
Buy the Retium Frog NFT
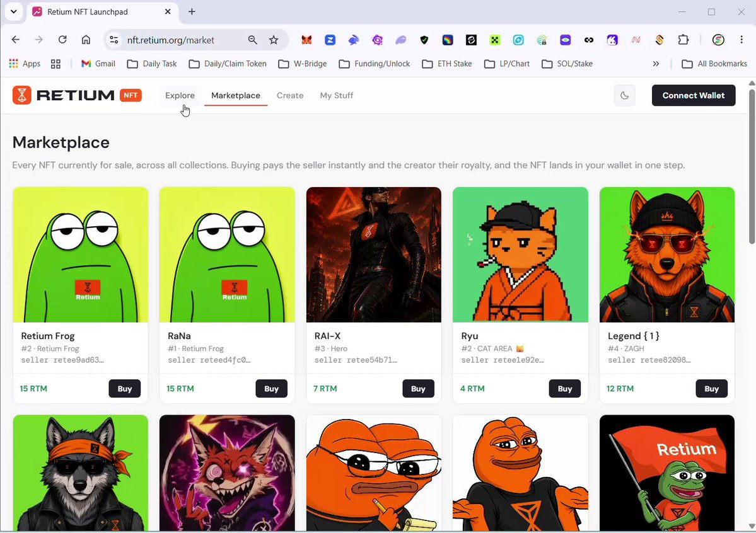124,389
